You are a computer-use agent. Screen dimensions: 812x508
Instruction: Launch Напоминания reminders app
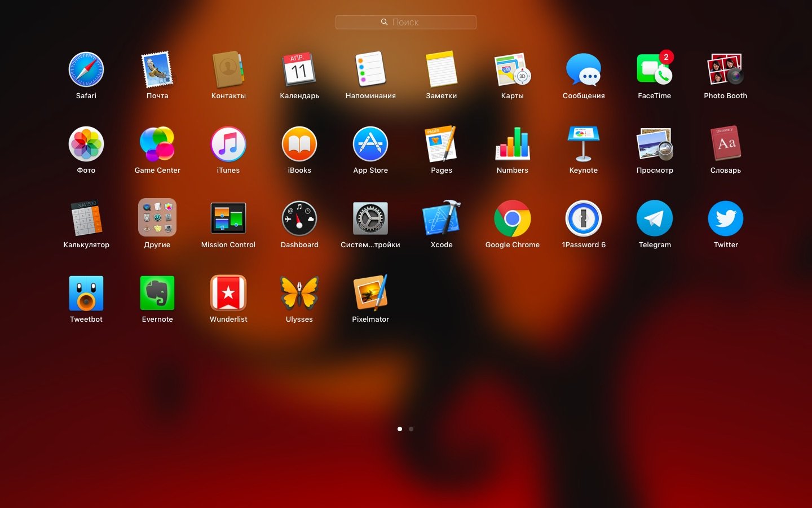pos(370,70)
